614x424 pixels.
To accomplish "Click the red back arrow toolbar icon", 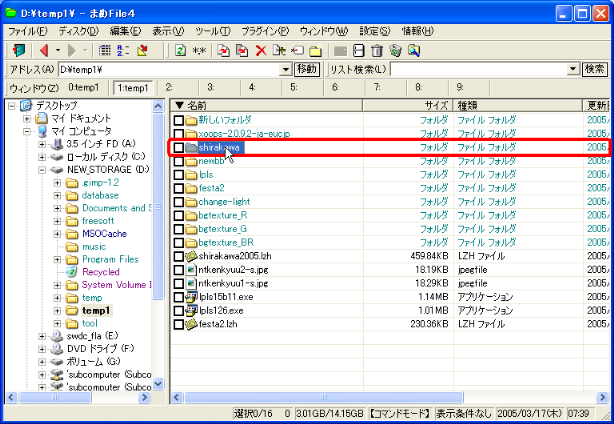I will tap(43, 50).
